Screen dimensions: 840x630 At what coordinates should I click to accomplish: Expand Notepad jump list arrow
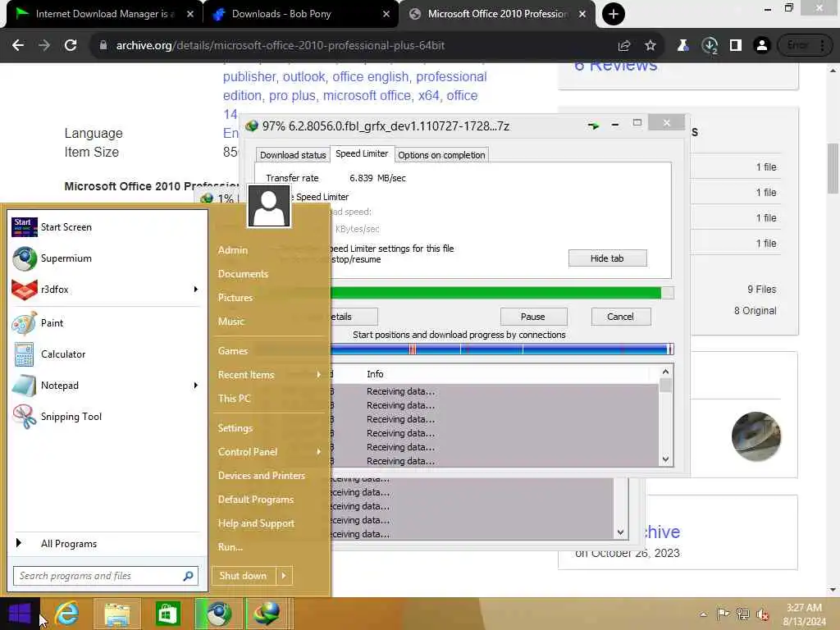[x=195, y=386]
